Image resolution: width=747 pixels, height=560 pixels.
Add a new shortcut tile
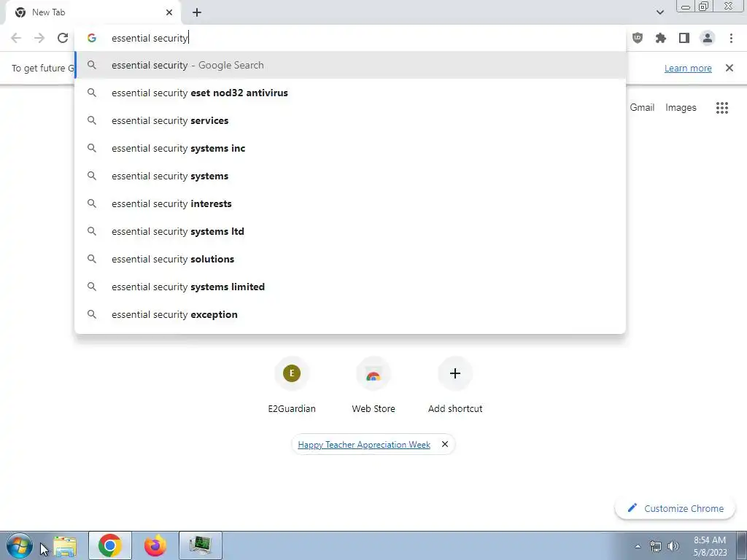[455, 384]
